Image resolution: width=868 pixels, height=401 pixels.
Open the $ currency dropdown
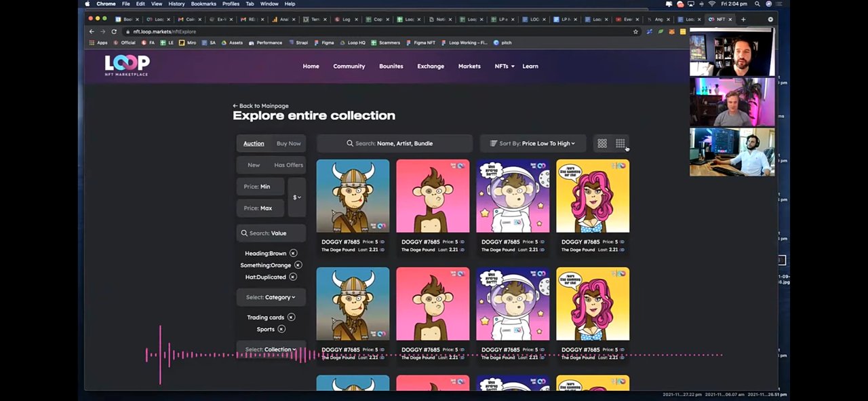click(x=297, y=197)
